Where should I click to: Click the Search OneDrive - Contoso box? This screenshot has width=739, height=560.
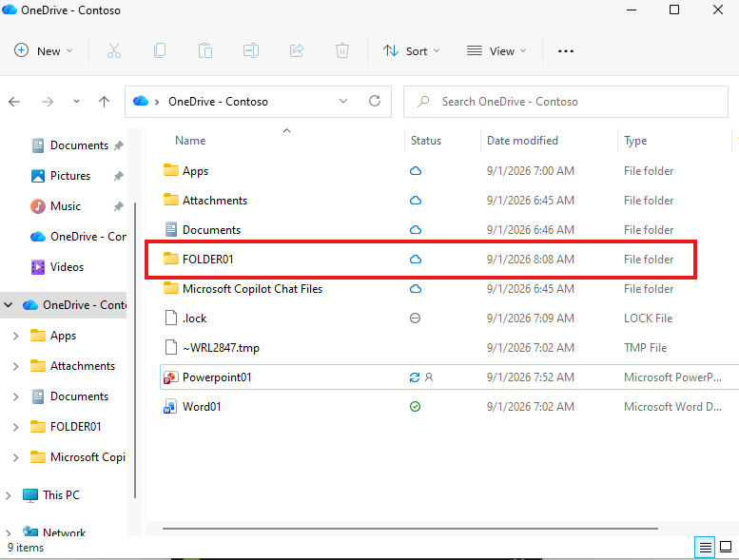[566, 102]
